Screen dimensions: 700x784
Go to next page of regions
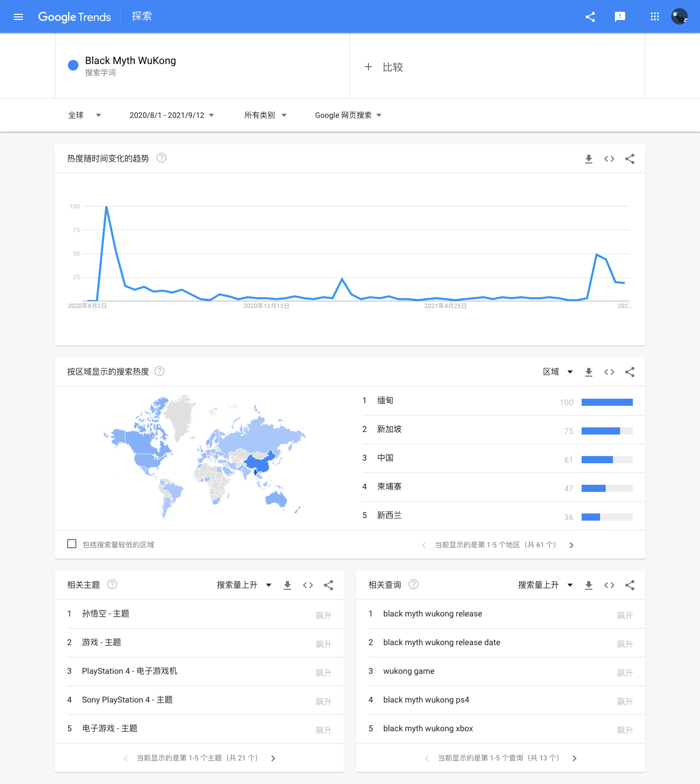(571, 545)
